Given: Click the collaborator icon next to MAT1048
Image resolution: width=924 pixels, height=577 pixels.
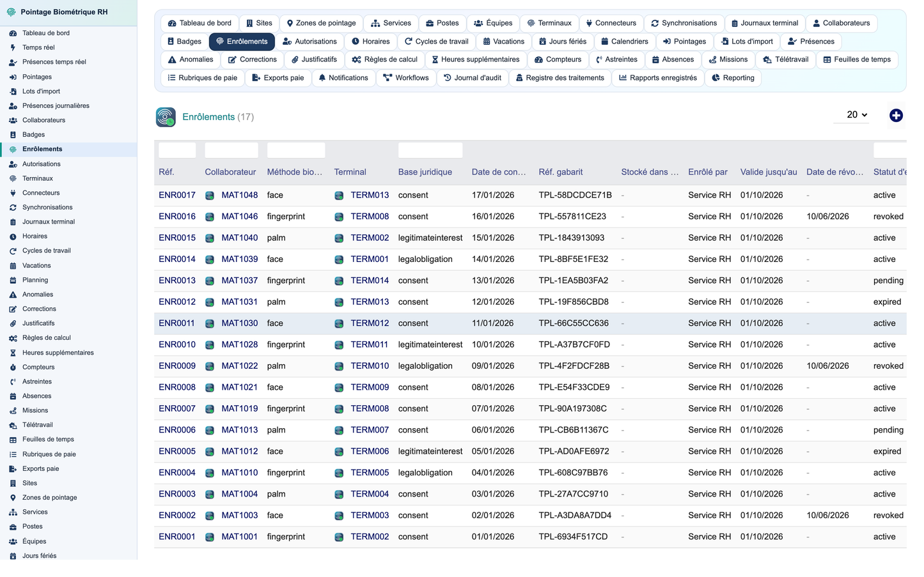Looking at the screenshot, I should [x=210, y=196].
